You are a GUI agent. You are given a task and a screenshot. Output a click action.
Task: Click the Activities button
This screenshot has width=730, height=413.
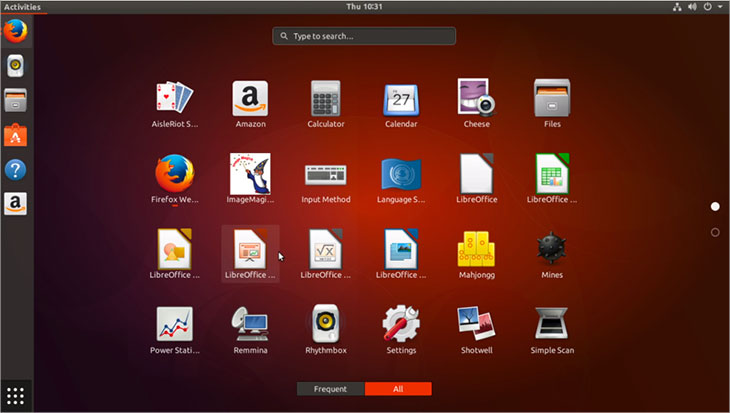click(x=22, y=7)
